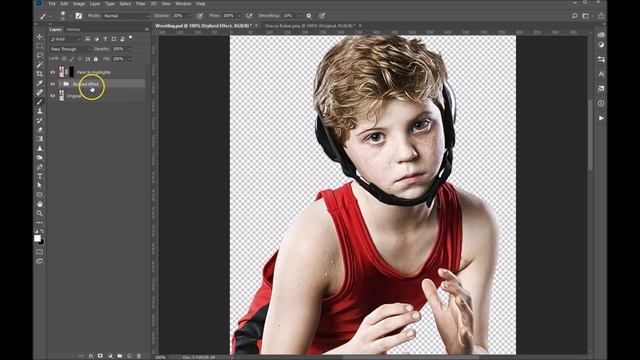Click the Smoothing 10% value field

[x=288, y=16]
